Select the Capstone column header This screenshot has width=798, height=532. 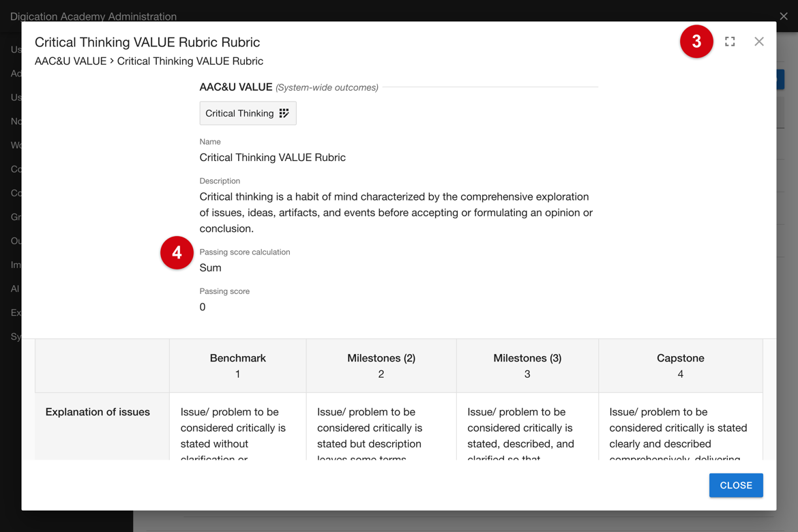click(x=681, y=366)
